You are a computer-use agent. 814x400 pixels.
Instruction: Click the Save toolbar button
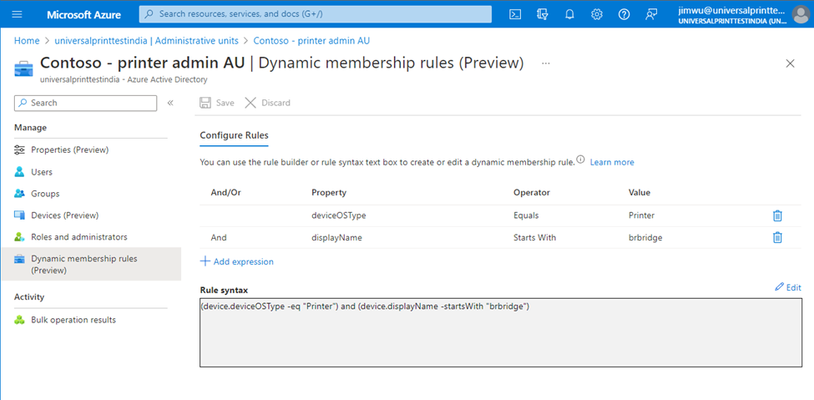click(x=217, y=103)
